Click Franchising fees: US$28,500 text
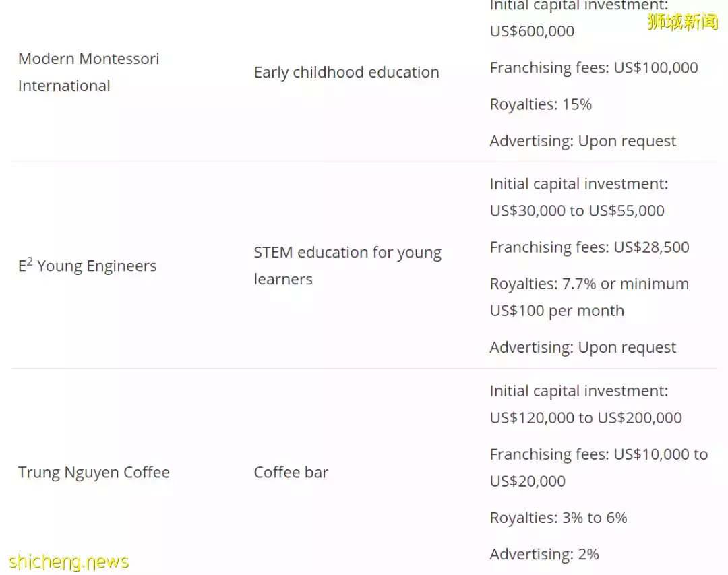 point(590,247)
